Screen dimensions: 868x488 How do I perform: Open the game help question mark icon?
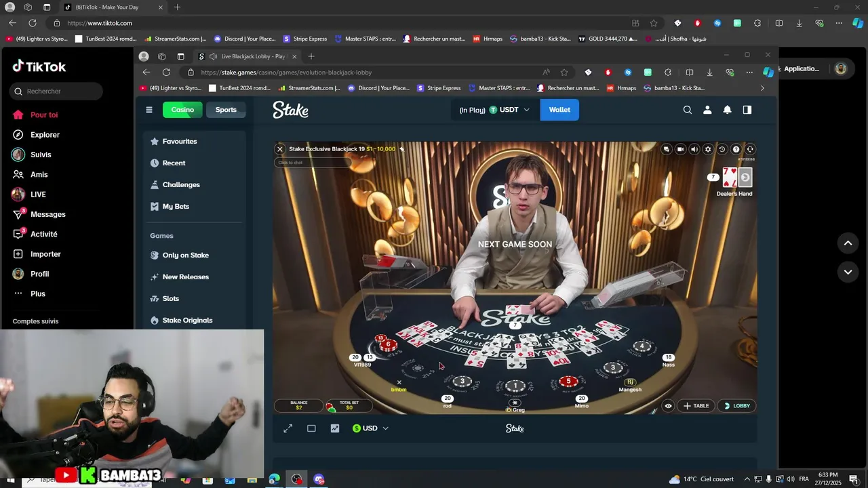pyautogui.click(x=736, y=149)
